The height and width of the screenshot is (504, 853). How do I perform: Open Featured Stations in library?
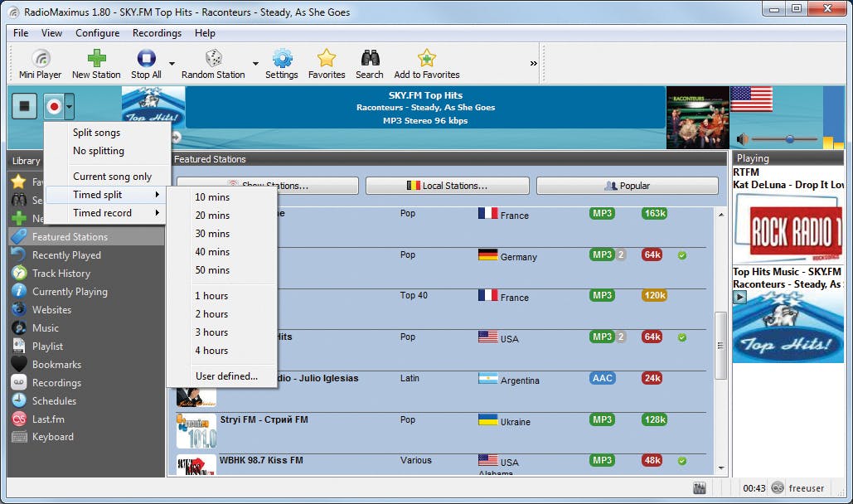pos(86,237)
